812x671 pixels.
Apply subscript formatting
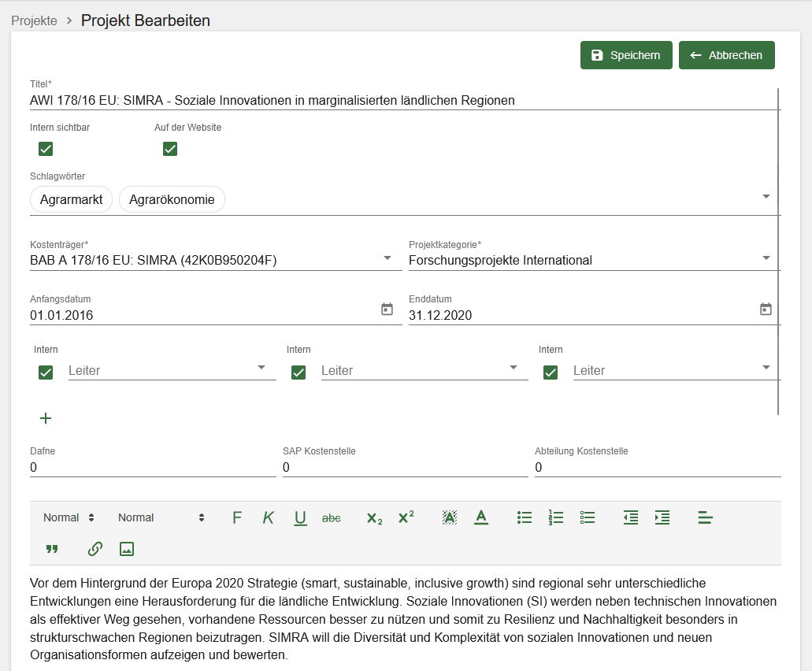[374, 517]
